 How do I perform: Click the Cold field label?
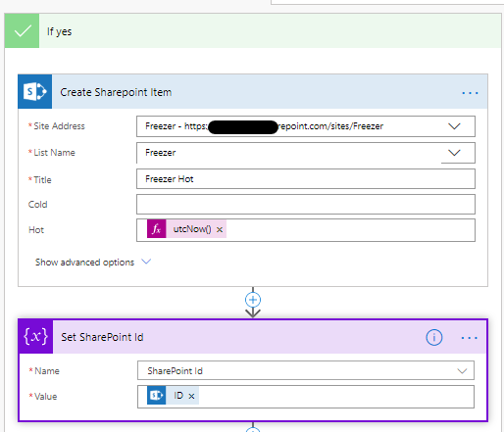37,205
